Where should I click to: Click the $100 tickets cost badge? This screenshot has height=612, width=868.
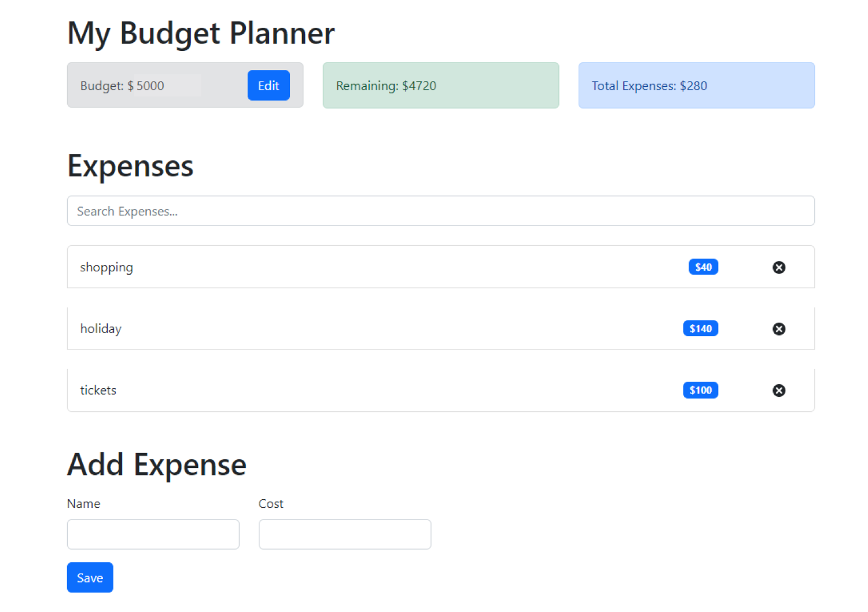(x=700, y=390)
